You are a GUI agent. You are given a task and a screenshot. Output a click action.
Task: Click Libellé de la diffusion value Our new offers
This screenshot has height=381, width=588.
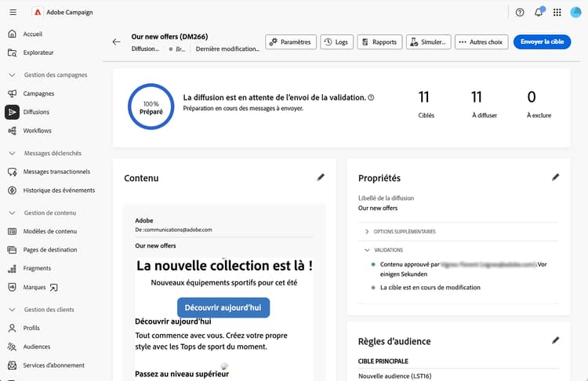coord(378,208)
